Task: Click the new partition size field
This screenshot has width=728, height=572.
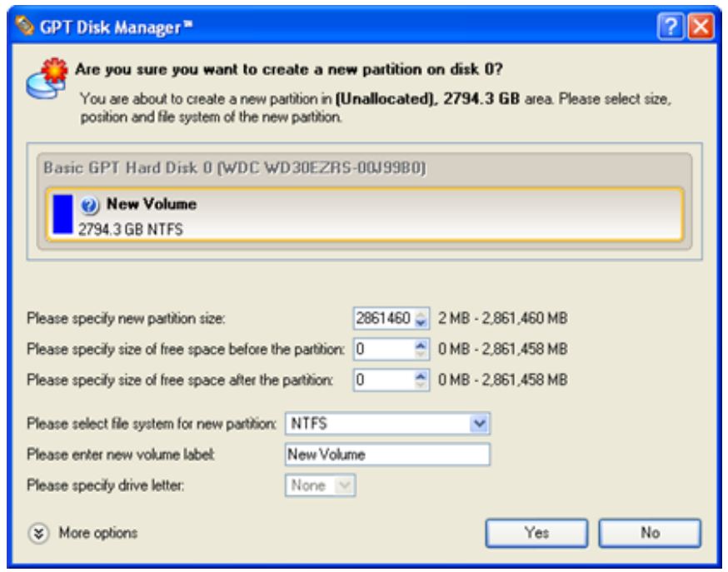Action: (x=383, y=319)
